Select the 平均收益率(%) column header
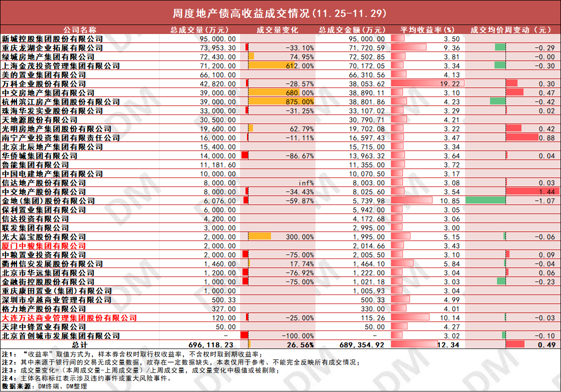This screenshot has height=392, width=561. click(427, 29)
